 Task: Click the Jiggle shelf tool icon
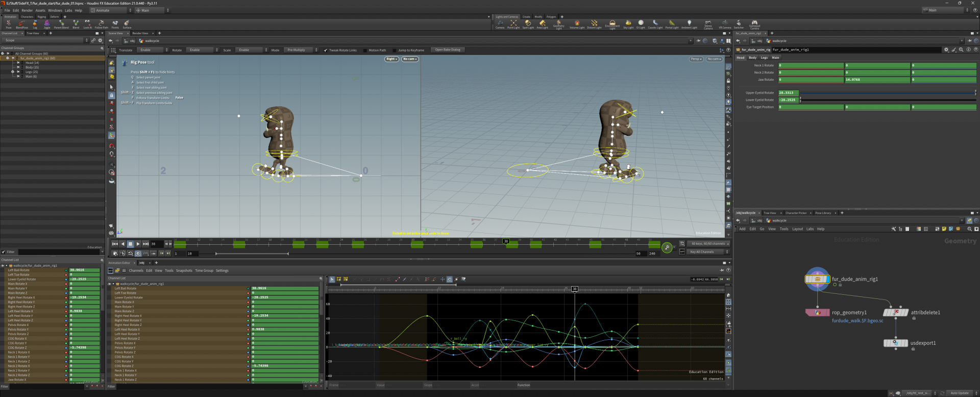click(x=47, y=24)
